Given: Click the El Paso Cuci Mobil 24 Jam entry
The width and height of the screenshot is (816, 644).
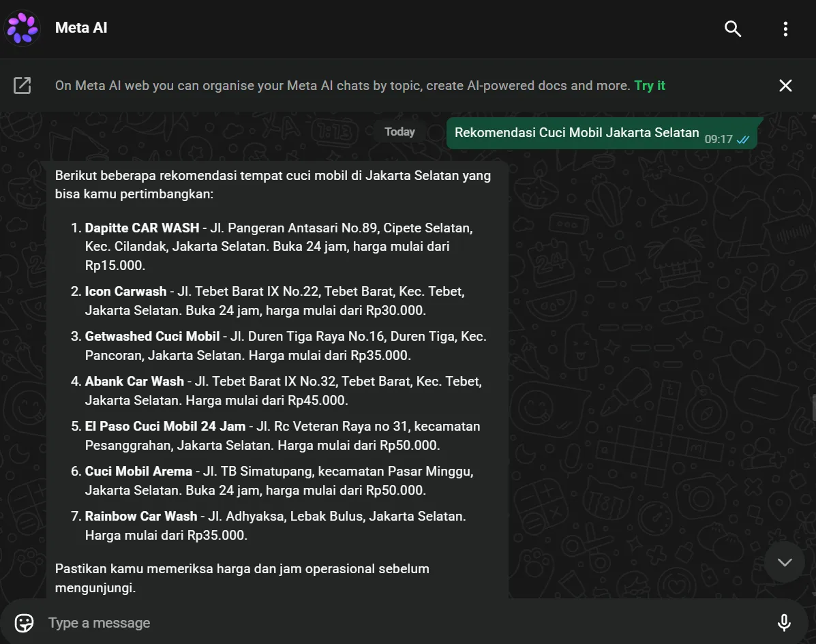Looking at the screenshot, I should pos(276,436).
